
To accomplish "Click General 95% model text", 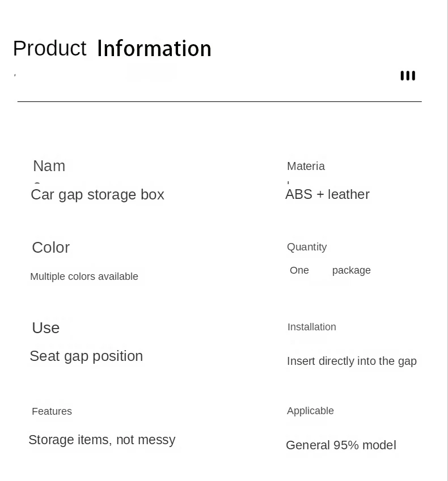I will (341, 445).
